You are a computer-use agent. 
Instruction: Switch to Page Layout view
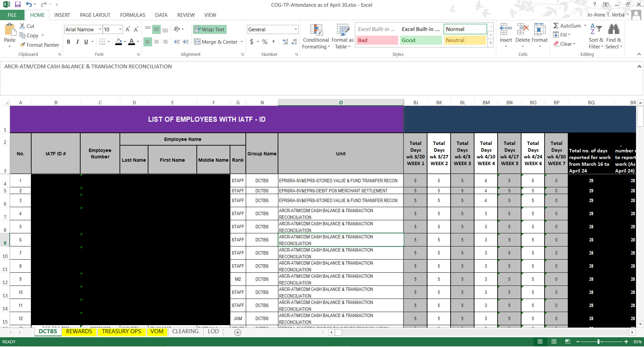tap(554, 342)
